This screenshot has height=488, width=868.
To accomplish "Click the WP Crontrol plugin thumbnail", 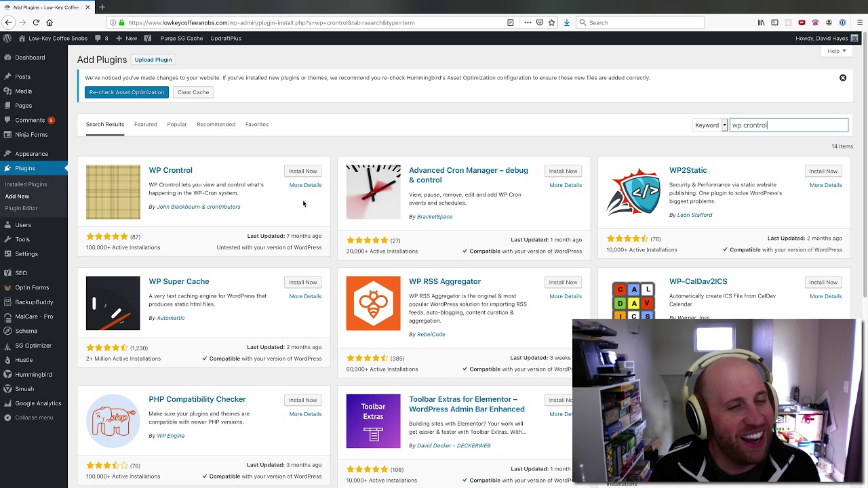I will pos(113,192).
